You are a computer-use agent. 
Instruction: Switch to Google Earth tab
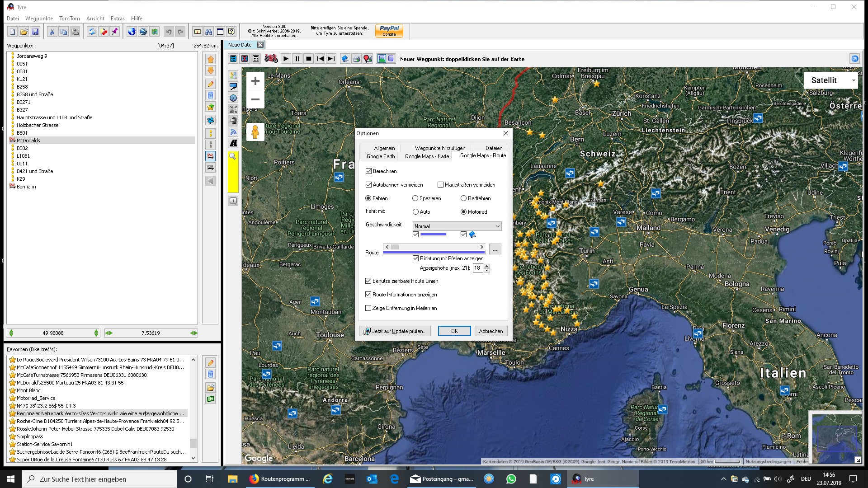[x=381, y=156]
